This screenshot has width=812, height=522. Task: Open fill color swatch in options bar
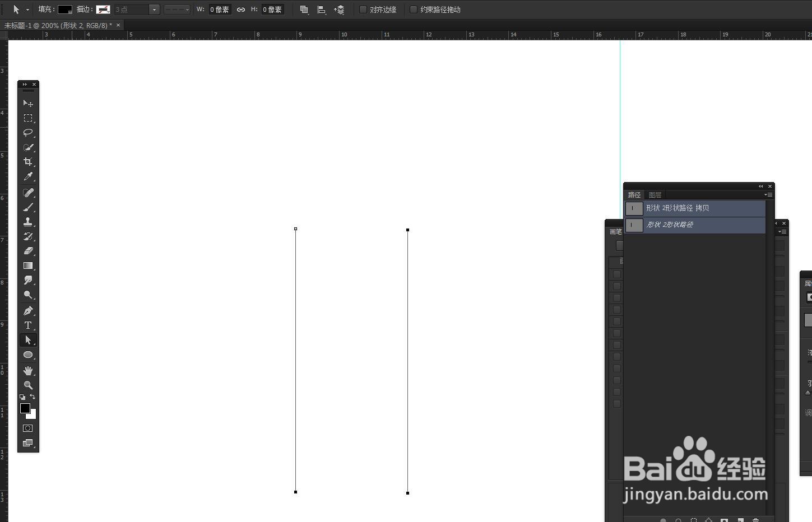65,10
